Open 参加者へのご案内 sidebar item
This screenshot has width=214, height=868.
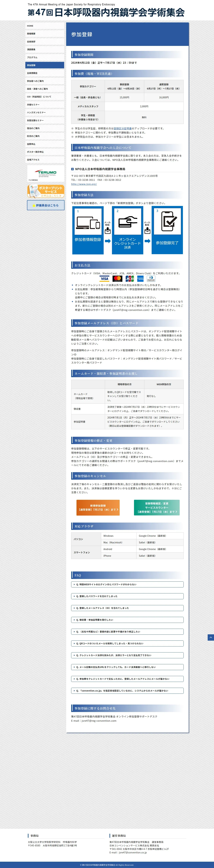[x=45, y=81]
